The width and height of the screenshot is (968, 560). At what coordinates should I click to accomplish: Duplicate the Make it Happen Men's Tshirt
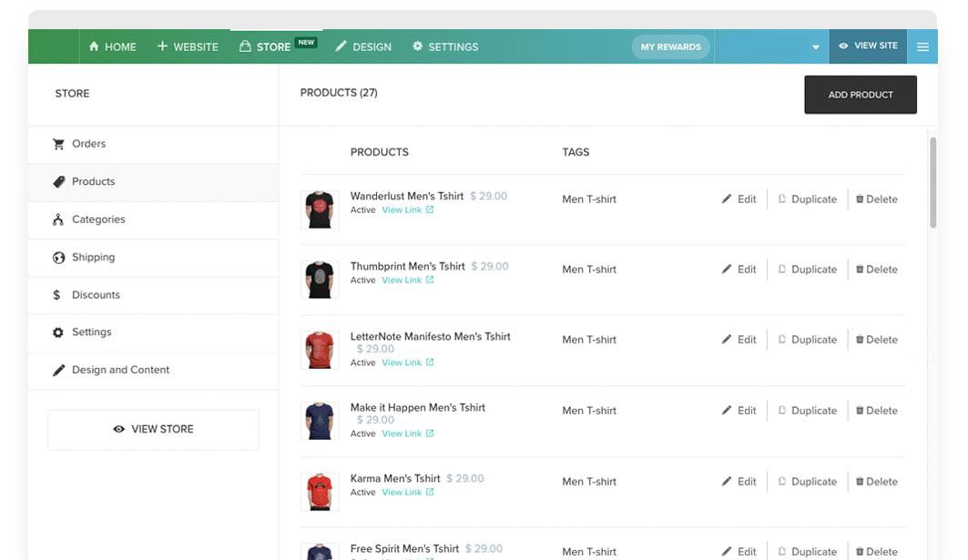point(808,411)
